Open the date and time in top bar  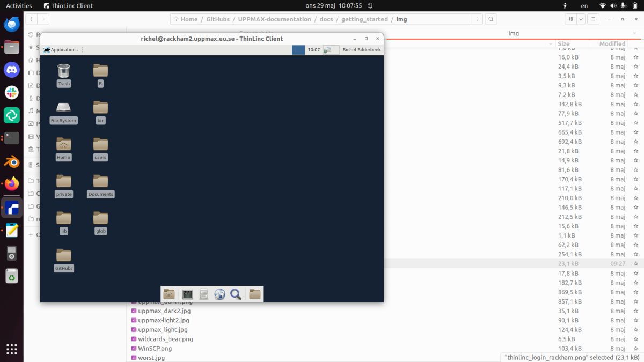(x=333, y=5)
